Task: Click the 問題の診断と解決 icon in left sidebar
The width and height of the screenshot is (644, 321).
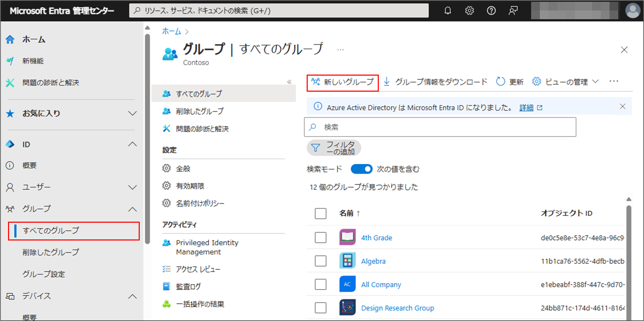Action: pyautogui.click(x=10, y=83)
